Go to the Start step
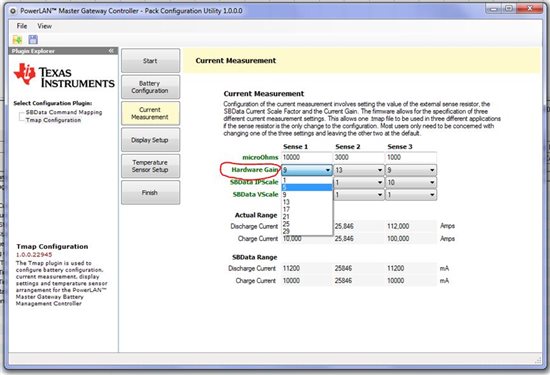Image resolution: width=550 pixels, height=375 pixels. point(150,61)
